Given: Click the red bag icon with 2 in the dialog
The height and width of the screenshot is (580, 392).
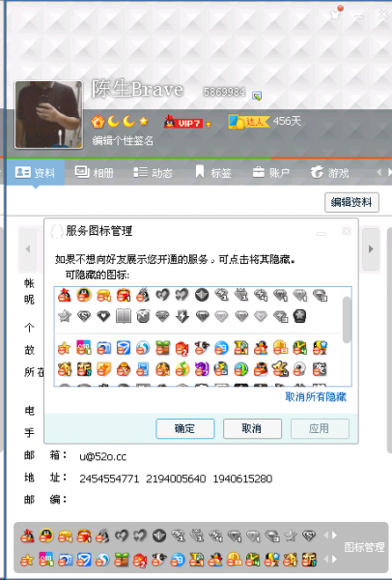Looking at the screenshot, I should point(182,348).
